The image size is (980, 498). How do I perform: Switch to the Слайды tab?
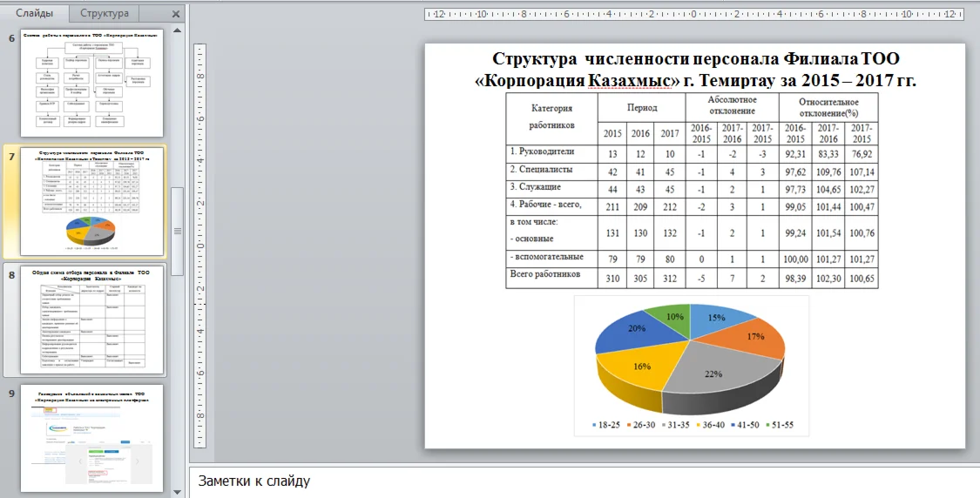pos(34,13)
